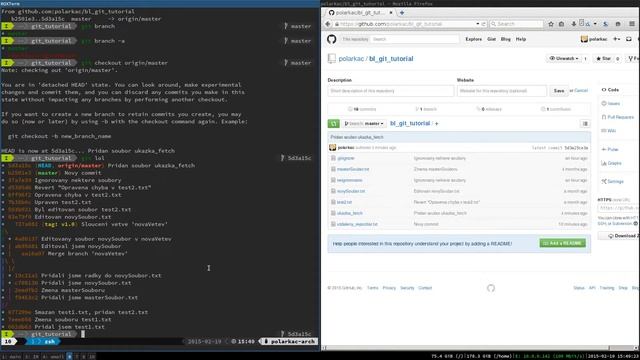Star the repository
Viewport: 640px width, 360px height.
[x=603, y=58]
